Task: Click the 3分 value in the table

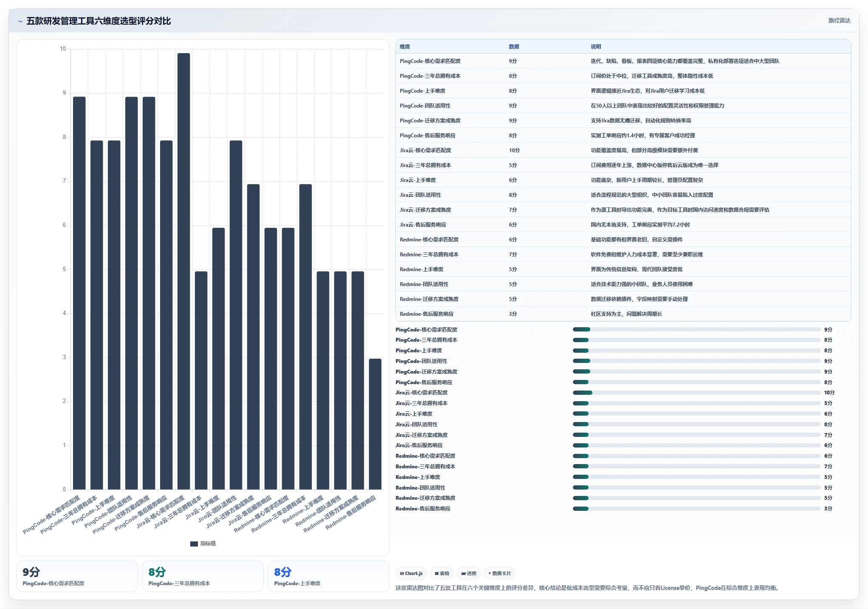Action: coord(513,314)
